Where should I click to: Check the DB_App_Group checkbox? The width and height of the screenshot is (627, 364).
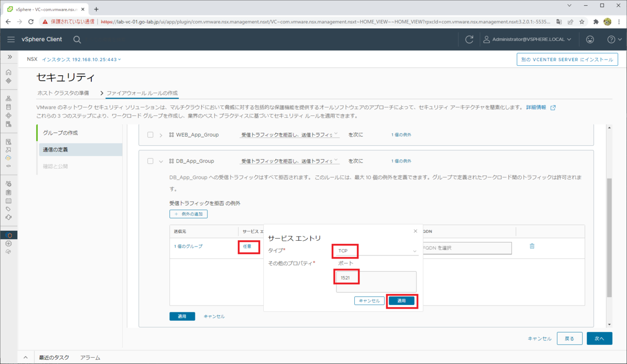150,161
